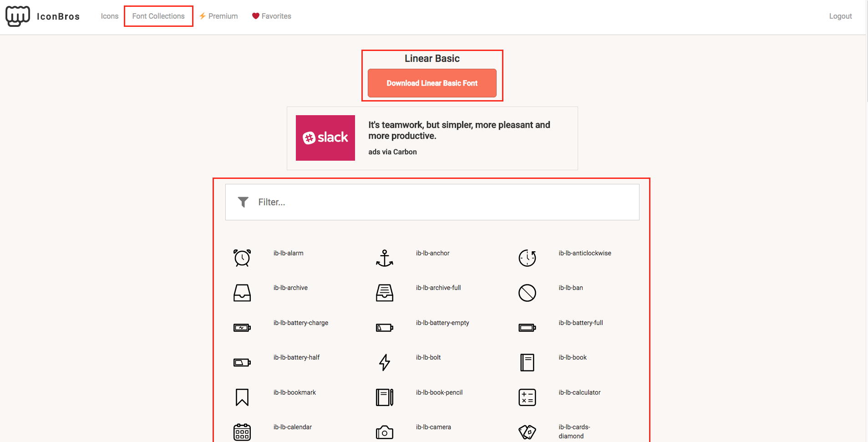Viewport: 868px width, 442px height.
Task: Click the ib-lb-battery-full label
Action: pyautogui.click(x=581, y=323)
